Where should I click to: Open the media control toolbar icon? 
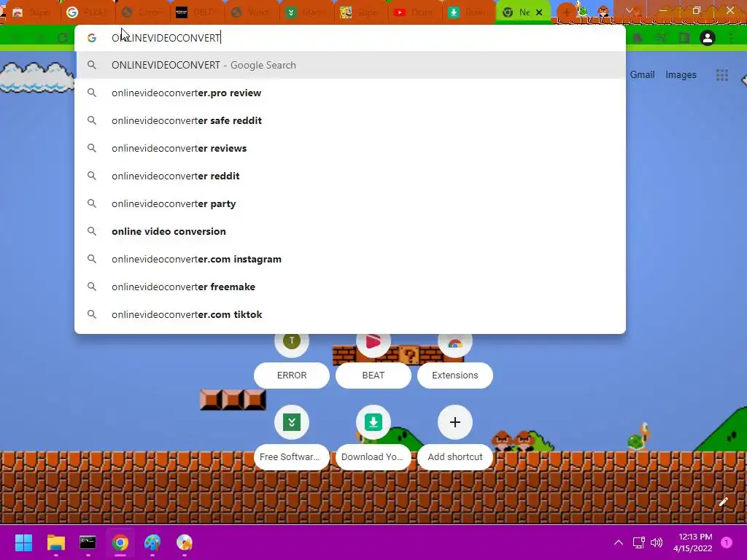(661, 38)
